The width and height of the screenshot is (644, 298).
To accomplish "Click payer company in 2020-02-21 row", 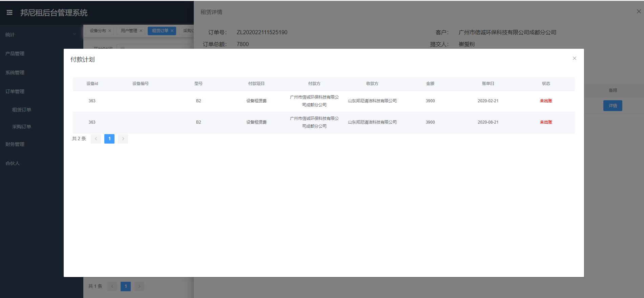I will click(314, 101).
